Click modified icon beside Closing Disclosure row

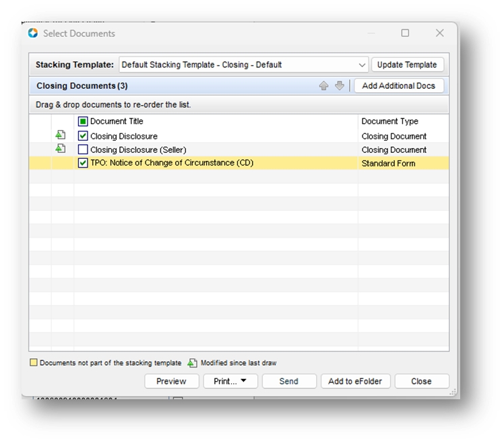point(61,136)
